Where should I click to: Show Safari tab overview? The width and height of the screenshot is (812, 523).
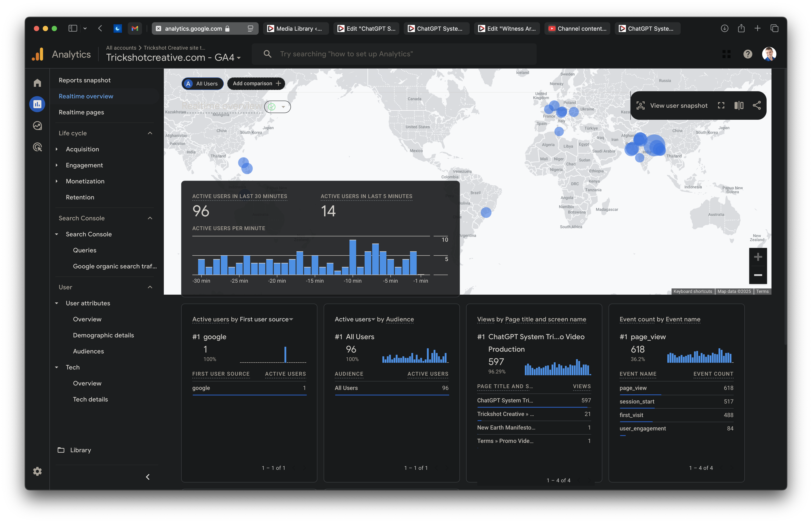click(x=774, y=28)
